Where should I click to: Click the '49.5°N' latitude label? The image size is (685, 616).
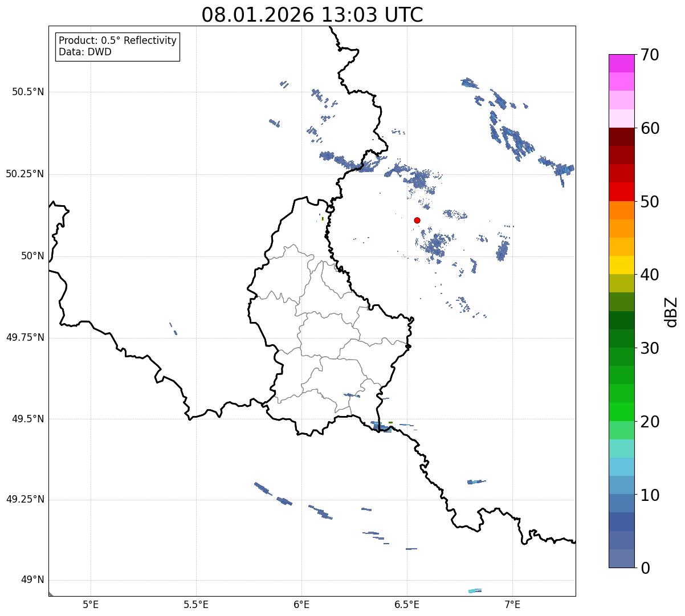28,419
